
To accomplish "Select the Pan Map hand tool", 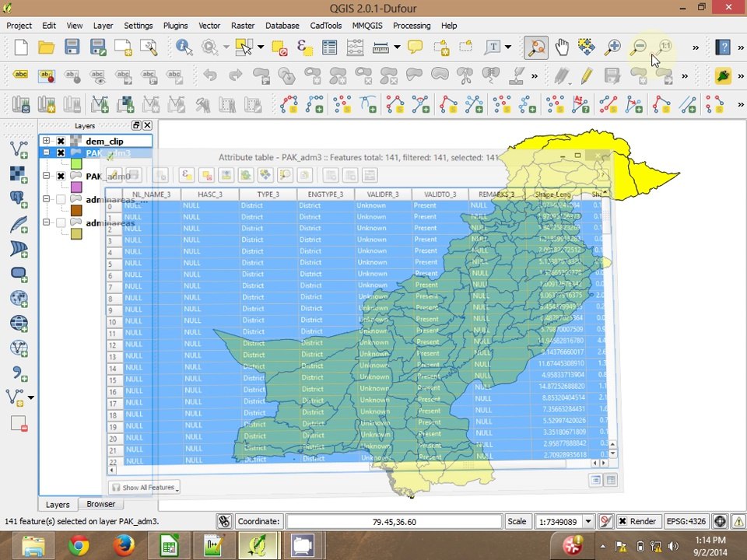I will click(562, 47).
